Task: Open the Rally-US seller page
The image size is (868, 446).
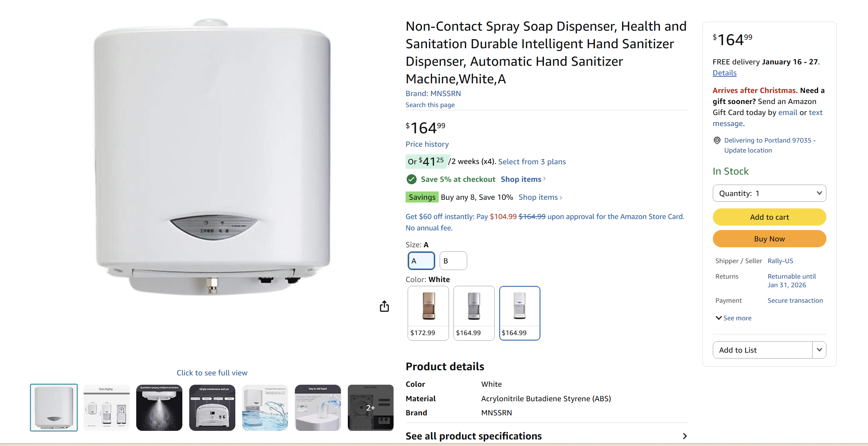Action: [x=780, y=261]
